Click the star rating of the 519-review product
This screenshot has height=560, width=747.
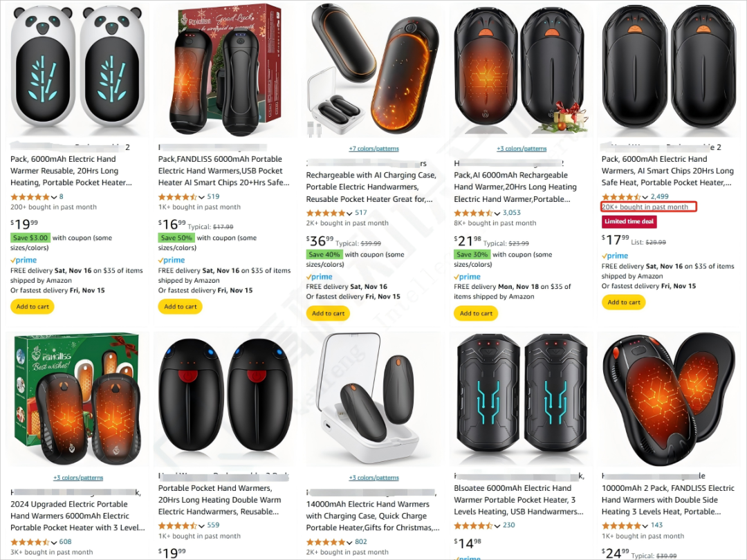[x=178, y=196]
